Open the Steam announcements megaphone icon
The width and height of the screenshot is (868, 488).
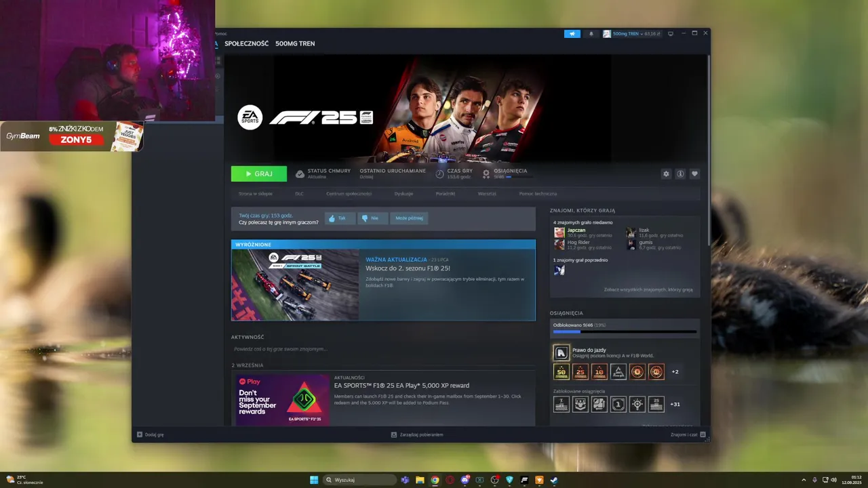point(572,34)
